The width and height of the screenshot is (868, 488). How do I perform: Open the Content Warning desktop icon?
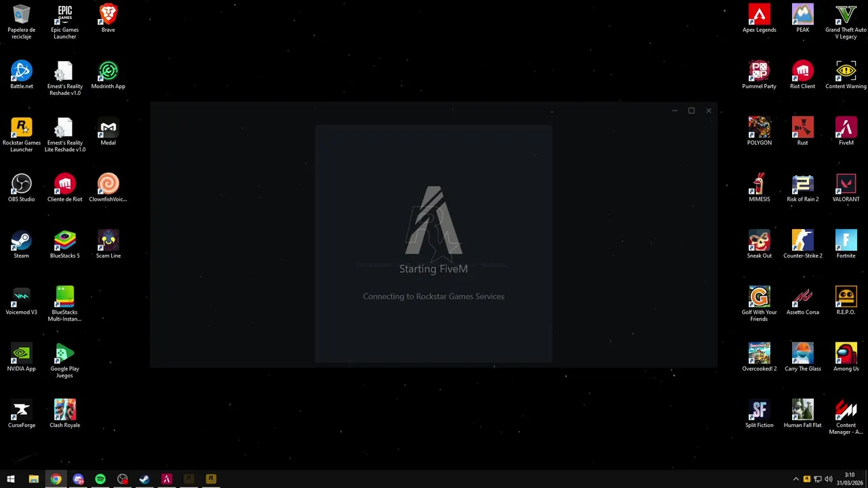(x=846, y=75)
